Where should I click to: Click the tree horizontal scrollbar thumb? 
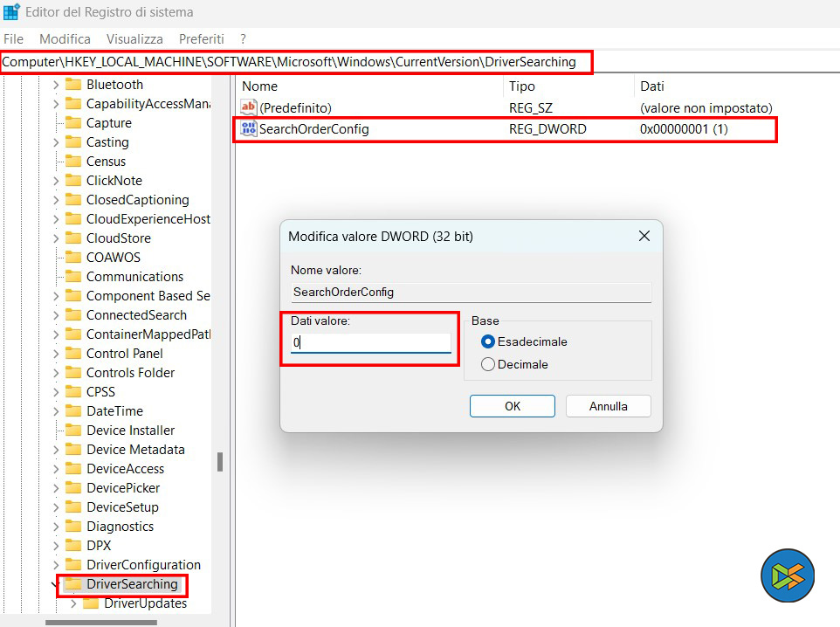coord(101,622)
